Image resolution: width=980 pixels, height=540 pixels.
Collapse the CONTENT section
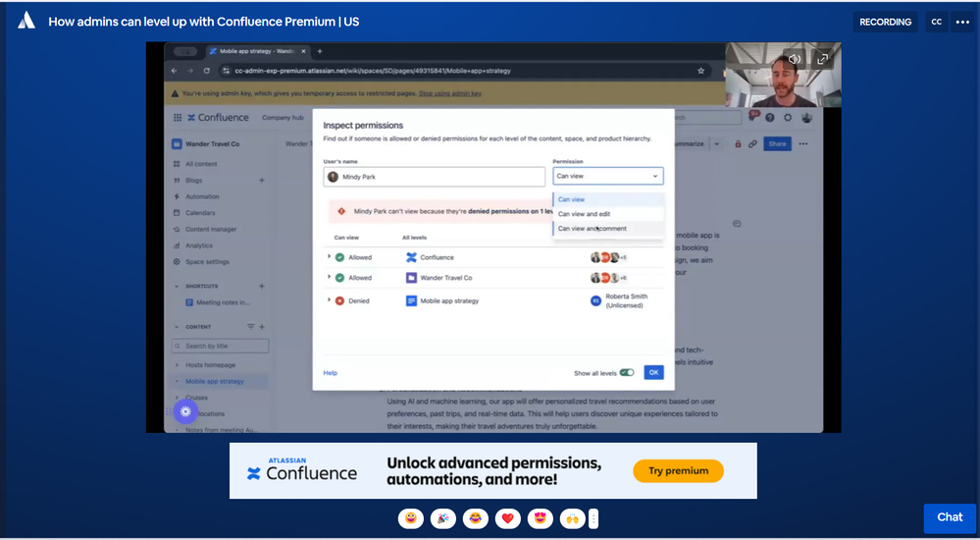click(177, 327)
